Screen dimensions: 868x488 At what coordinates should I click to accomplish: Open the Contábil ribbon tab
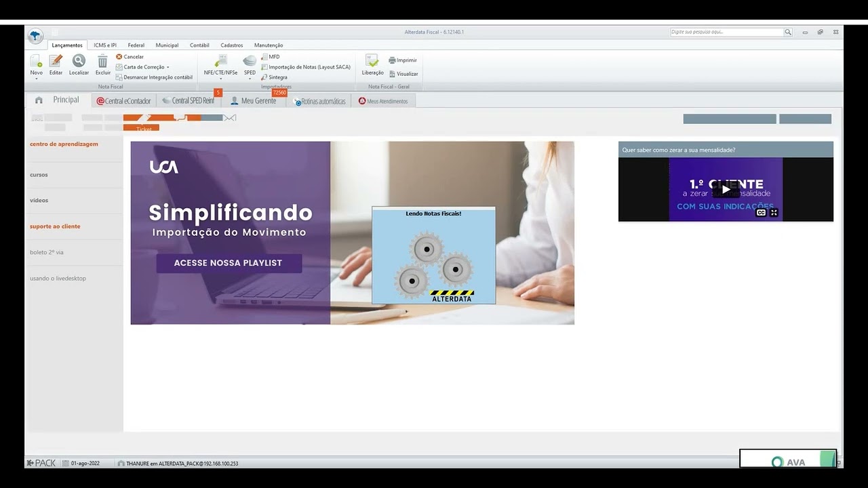[199, 45]
